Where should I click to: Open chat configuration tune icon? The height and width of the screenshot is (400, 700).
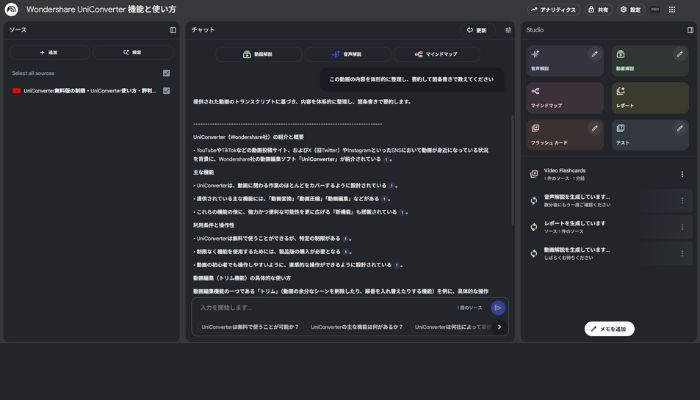(x=508, y=30)
